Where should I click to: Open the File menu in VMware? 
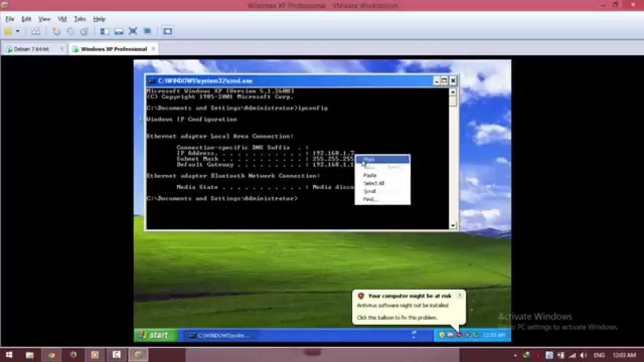[10, 19]
